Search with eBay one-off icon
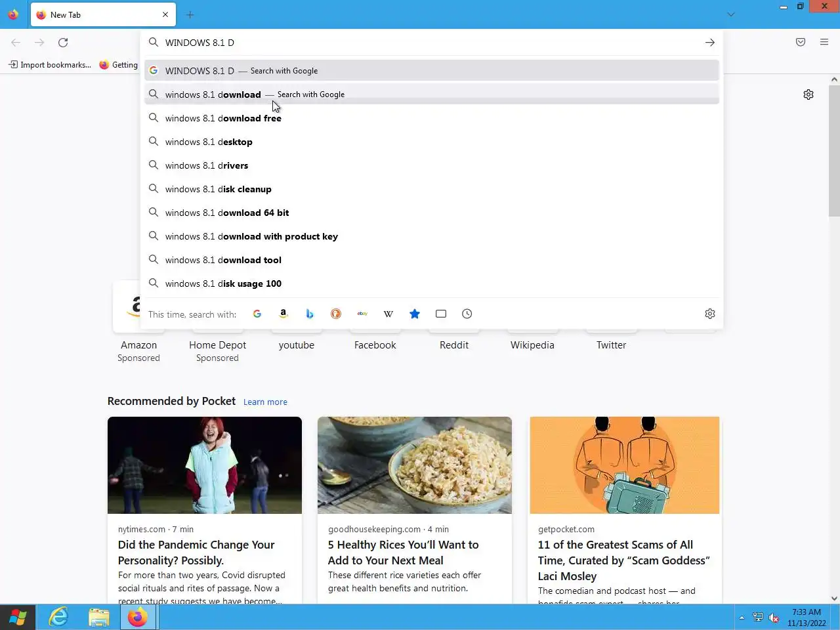The image size is (840, 630). pyautogui.click(x=362, y=314)
